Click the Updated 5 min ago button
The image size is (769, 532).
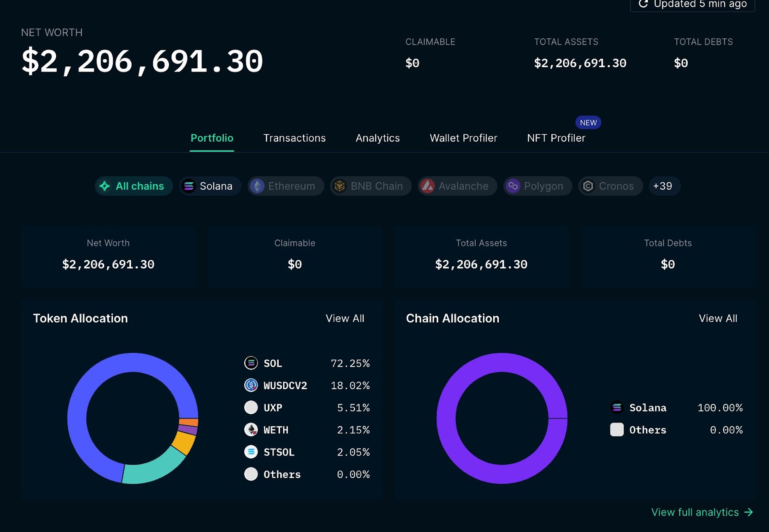click(693, 4)
